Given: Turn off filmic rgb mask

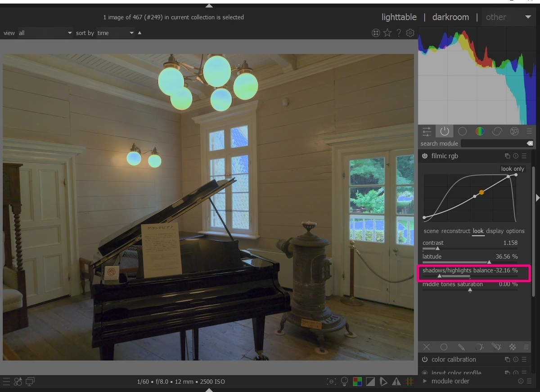Looking at the screenshot, I should point(427,347).
